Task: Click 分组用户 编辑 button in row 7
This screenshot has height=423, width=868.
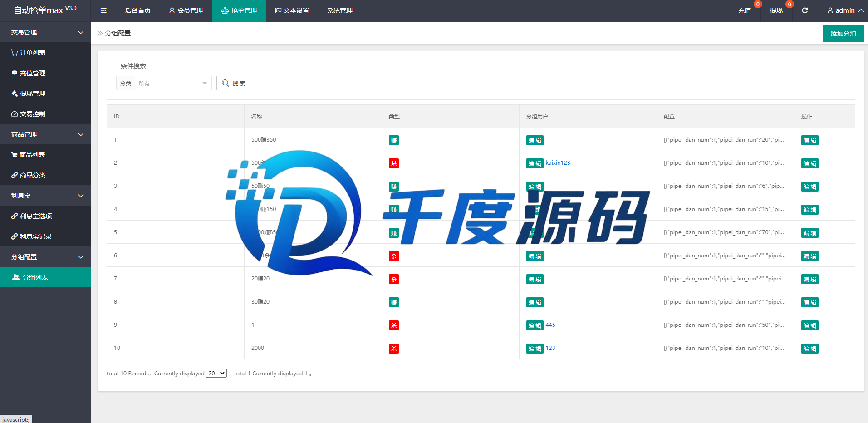Action: 535,279
